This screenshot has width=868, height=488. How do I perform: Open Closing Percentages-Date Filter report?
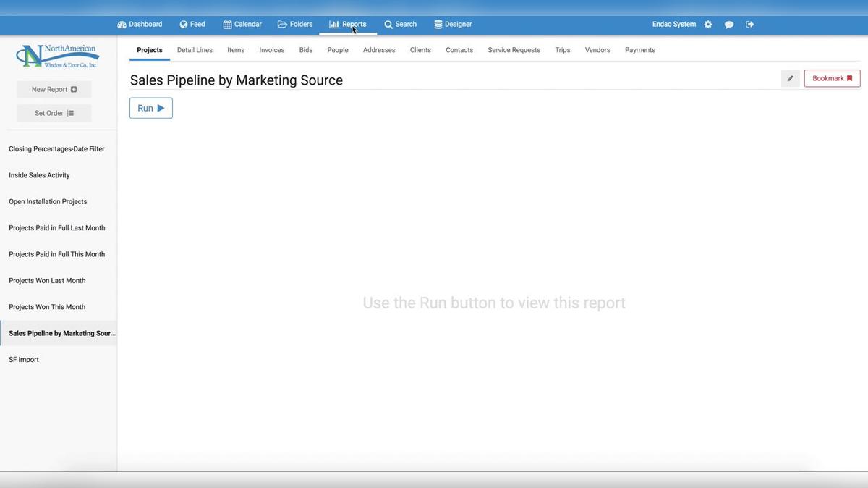tap(57, 149)
